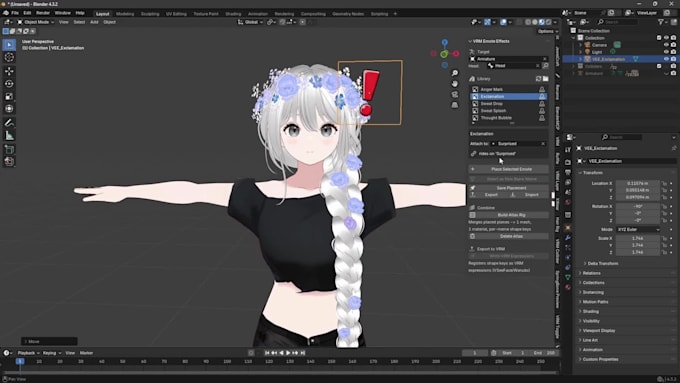Click the Delete Atlas button

click(508, 236)
